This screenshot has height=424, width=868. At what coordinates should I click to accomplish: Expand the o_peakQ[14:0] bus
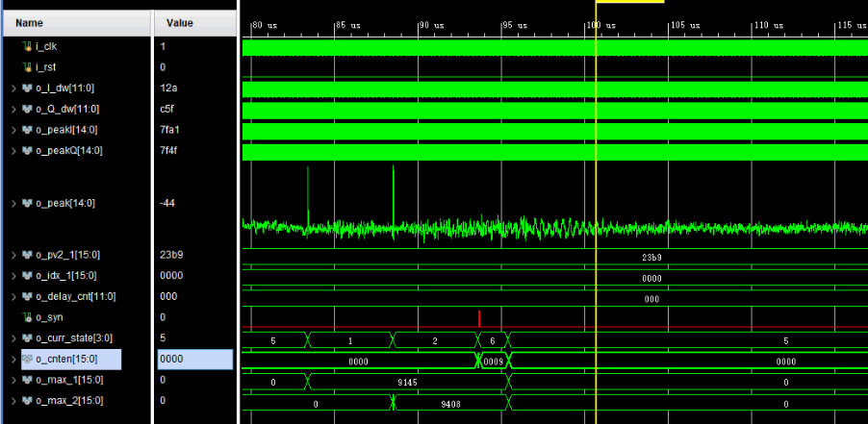(x=13, y=150)
